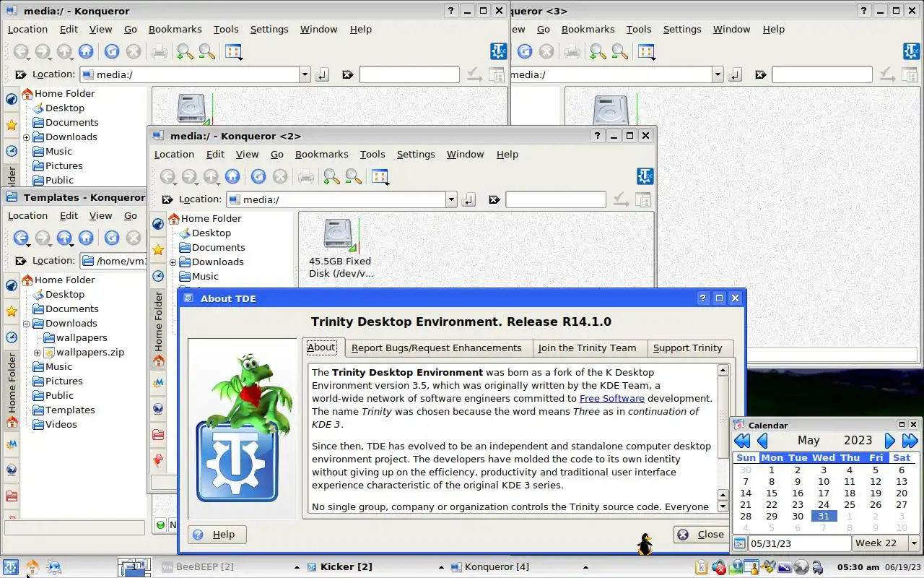Viewport: 924px width, 578px height.
Task: Expand Downloads folder in Konqueror <2> tree
Action: 173,262
